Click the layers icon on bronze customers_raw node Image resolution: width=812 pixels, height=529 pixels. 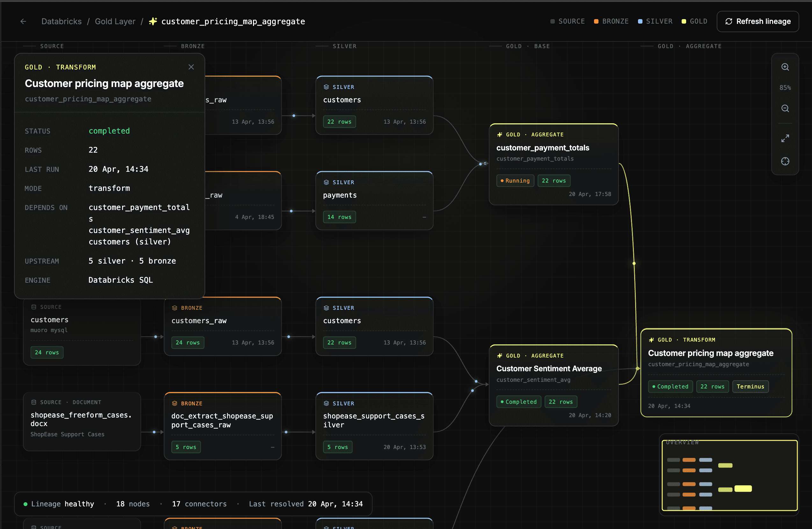(x=174, y=308)
